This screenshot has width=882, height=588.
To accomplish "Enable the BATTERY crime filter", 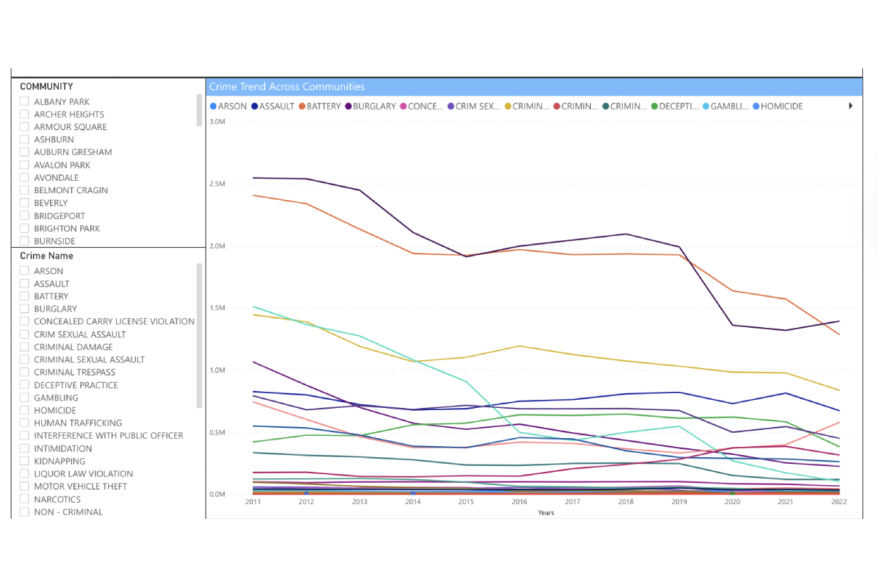I will click(24, 295).
